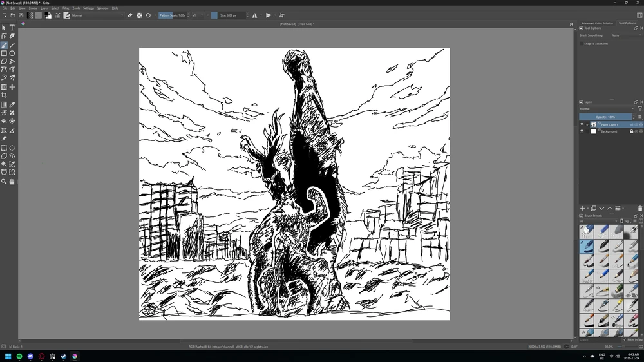
Task: Add a new paint layer with plus button
Action: [582, 209]
